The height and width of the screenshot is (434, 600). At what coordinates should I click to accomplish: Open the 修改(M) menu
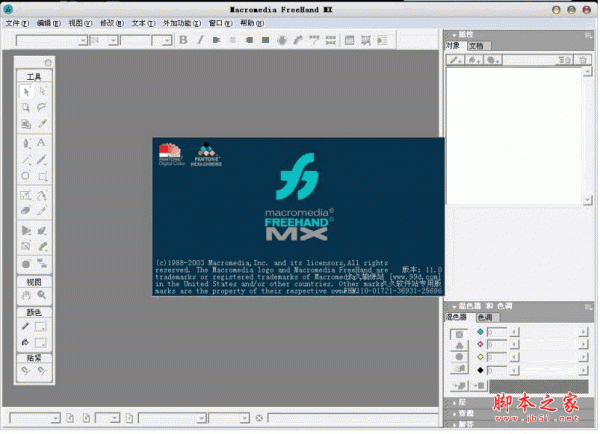pos(112,23)
